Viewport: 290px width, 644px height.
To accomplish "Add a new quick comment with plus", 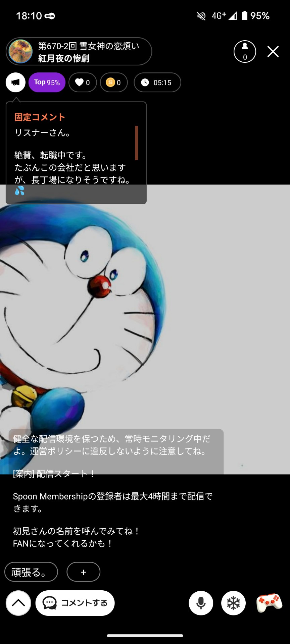I will point(84,572).
